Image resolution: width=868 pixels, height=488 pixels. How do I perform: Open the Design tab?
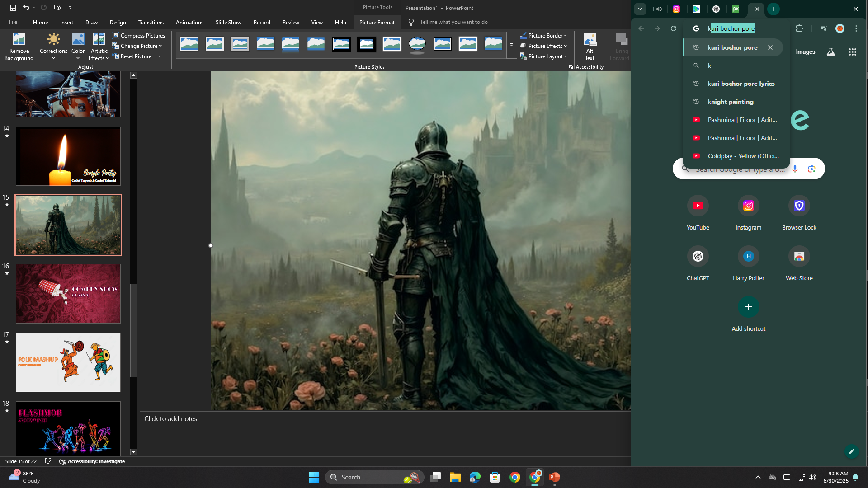pos(118,22)
